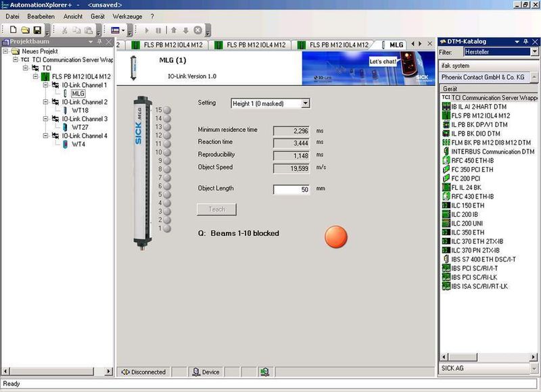
Task: Click the Open folder toolbar icon
Action: [25, 30]
